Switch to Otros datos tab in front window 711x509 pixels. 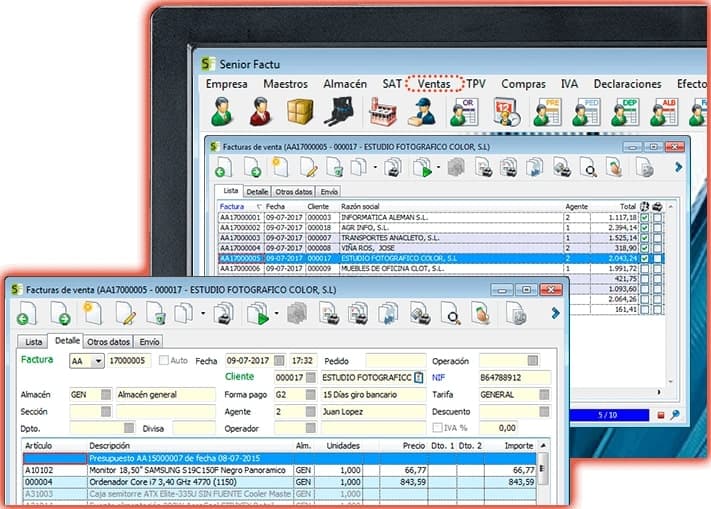(108, 342)
